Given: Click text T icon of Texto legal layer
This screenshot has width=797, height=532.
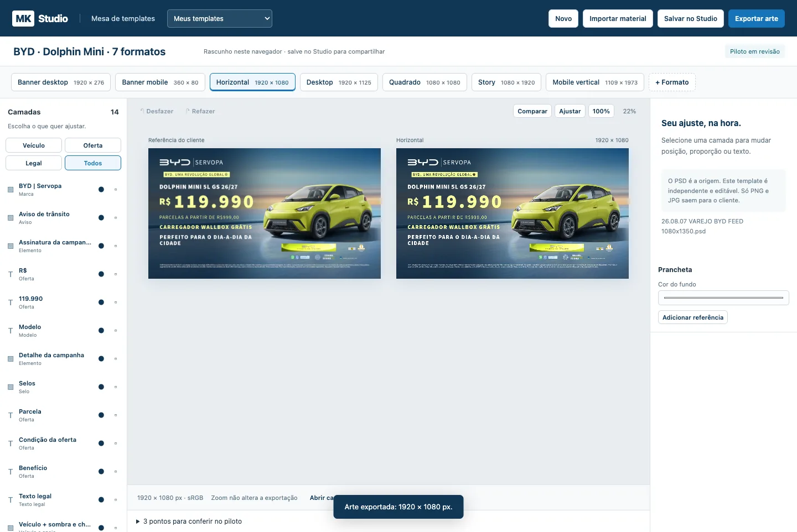Looking at the screenshot, I should click(x=11, y=500).
